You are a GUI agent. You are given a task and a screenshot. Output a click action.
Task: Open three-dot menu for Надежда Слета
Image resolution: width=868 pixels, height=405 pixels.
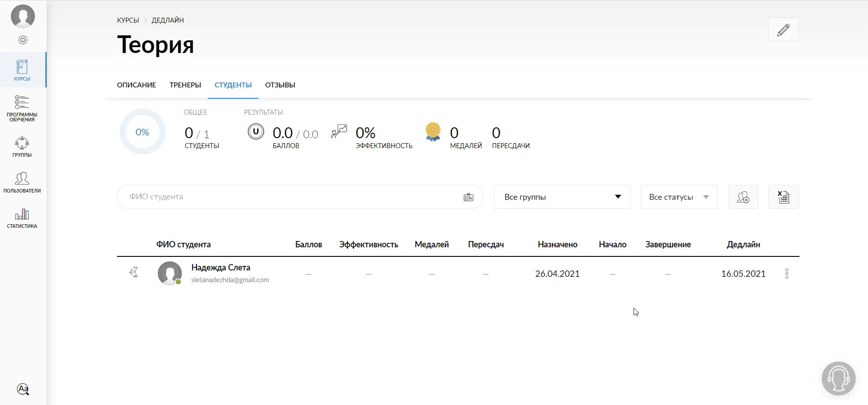point(787,274)
